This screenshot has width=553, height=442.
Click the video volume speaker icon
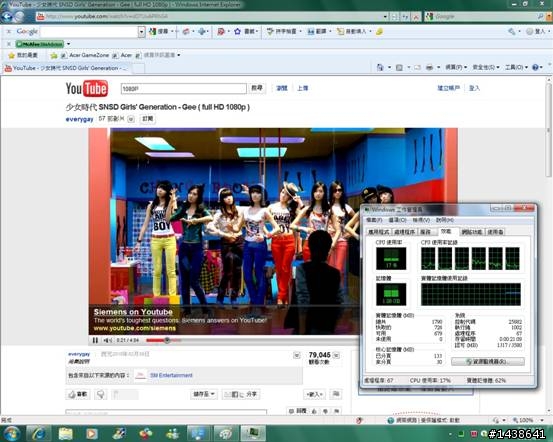(107, 340)
